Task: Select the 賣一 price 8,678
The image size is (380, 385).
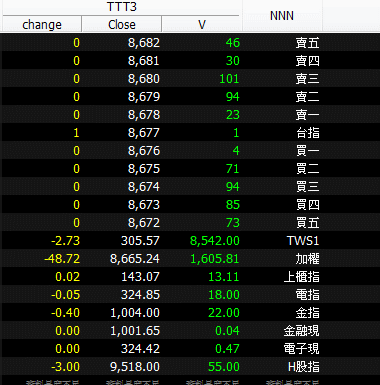Action: point(144,115)
